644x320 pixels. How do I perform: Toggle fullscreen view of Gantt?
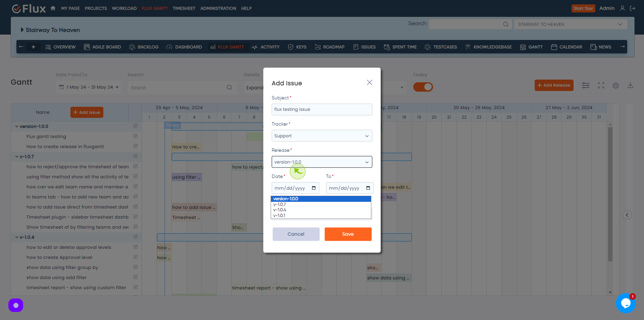(x=601, y=86)
